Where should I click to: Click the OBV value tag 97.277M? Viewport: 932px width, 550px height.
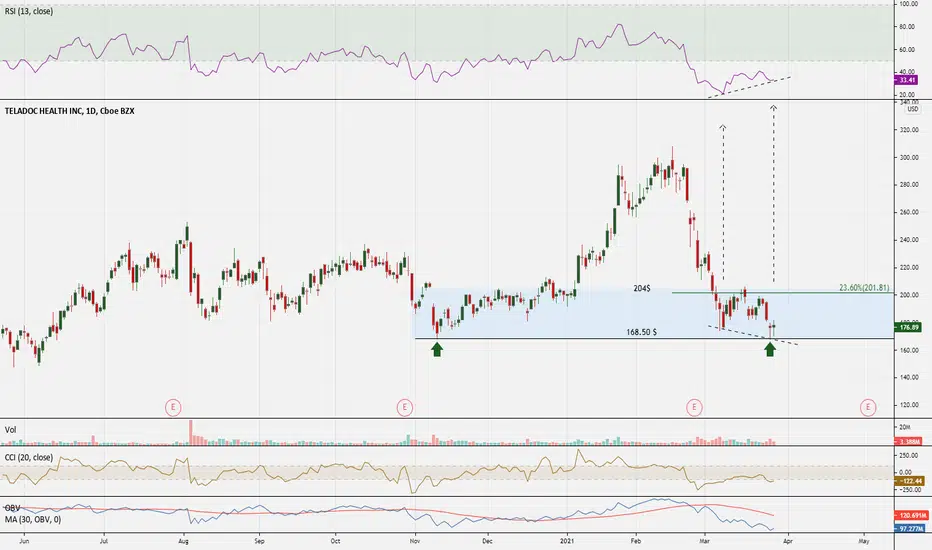pos(909,528)
